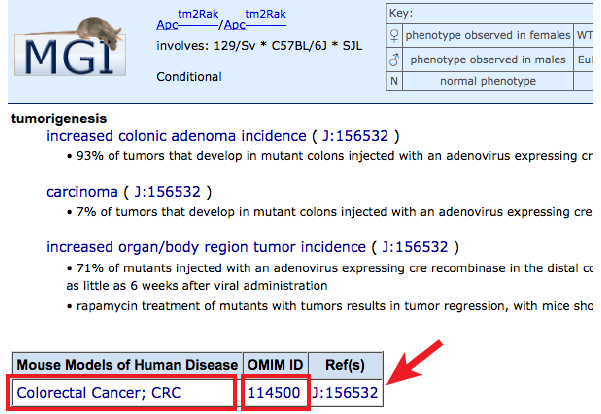Click the female symbol in key
Viewport: 601px width, 414px height.
pyautogui.click(x=394, y=35)
